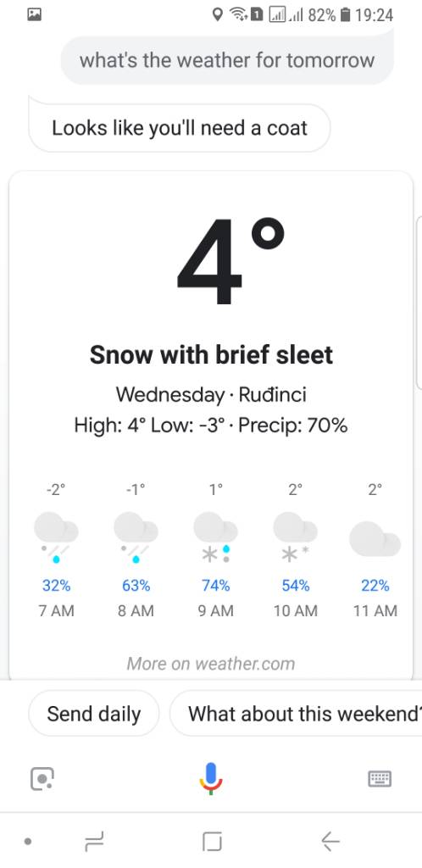The image size is (422, 868).
Task: Tap the Android home square button
Action: [212, 842]
